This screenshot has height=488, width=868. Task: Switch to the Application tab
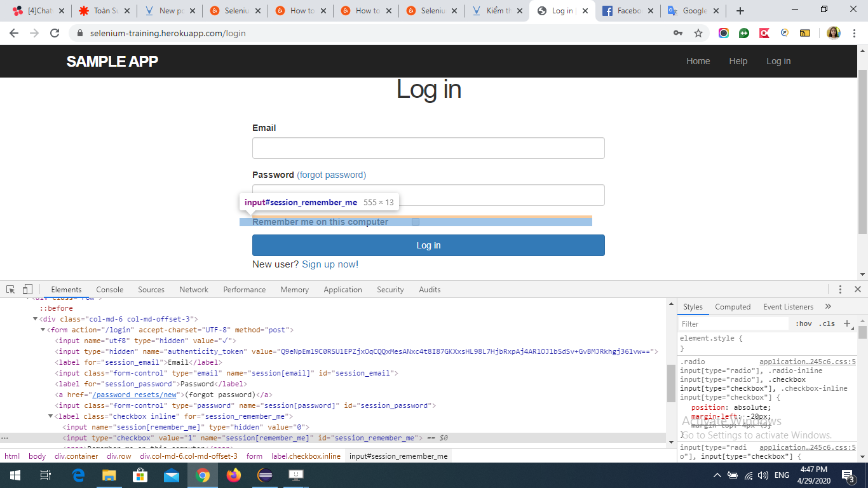coord(342,289)
